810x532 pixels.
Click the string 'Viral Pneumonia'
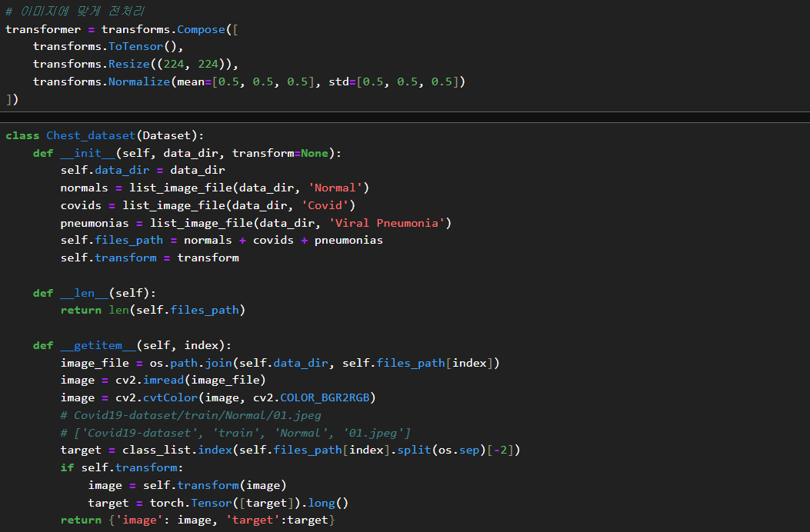(387, 223)
